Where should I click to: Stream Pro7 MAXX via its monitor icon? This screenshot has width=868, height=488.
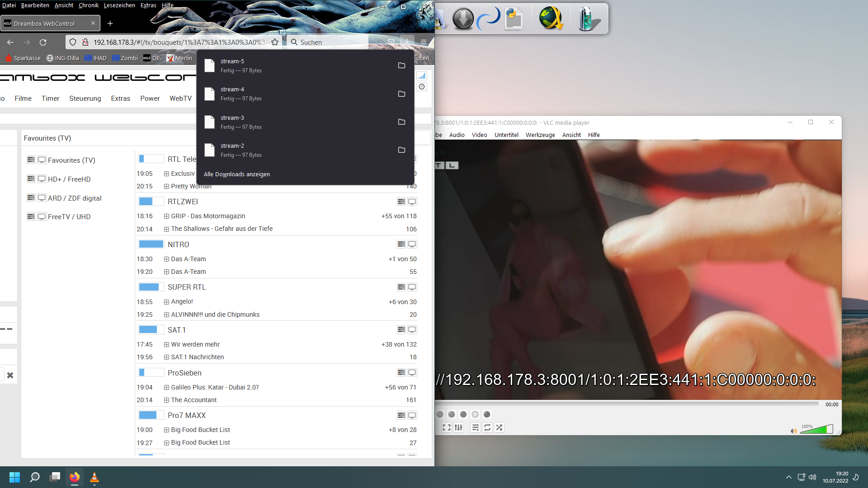pos(412,415)
